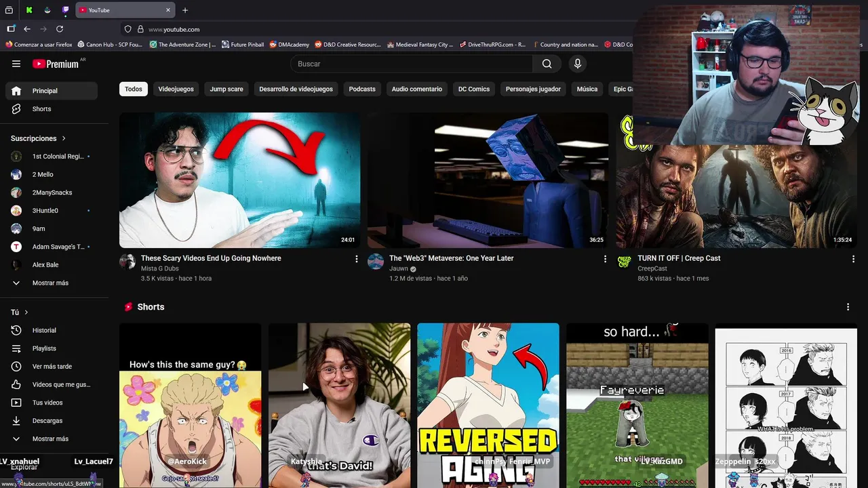The image size is (868, 488).
Task: Open Ver más tarde in sidebar
Action: (52, 366)
